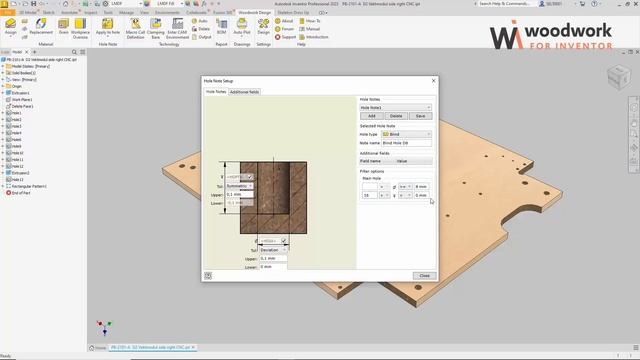Click the depth Upper tolerance field
The width and height of the screenshot is (640, 360).
pyautogui.click(x=239, y=194)
